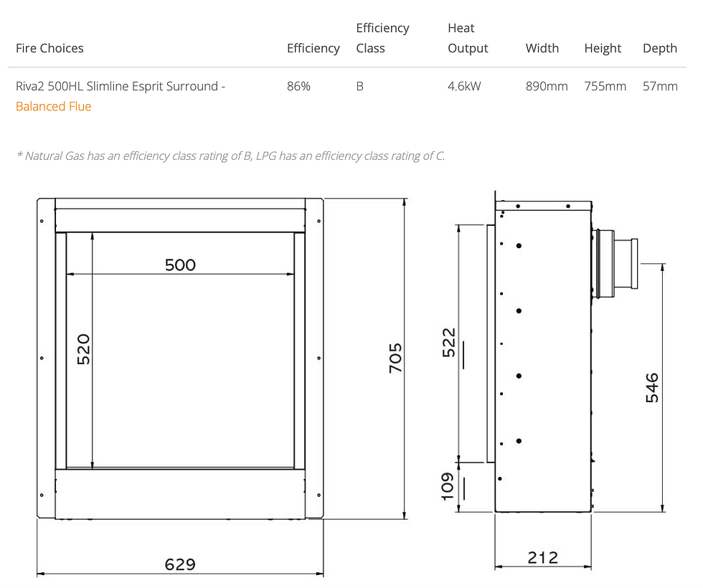Click the 522 side view dimension
The height and width of the screenshot is (588, 703).
[449, 343]
